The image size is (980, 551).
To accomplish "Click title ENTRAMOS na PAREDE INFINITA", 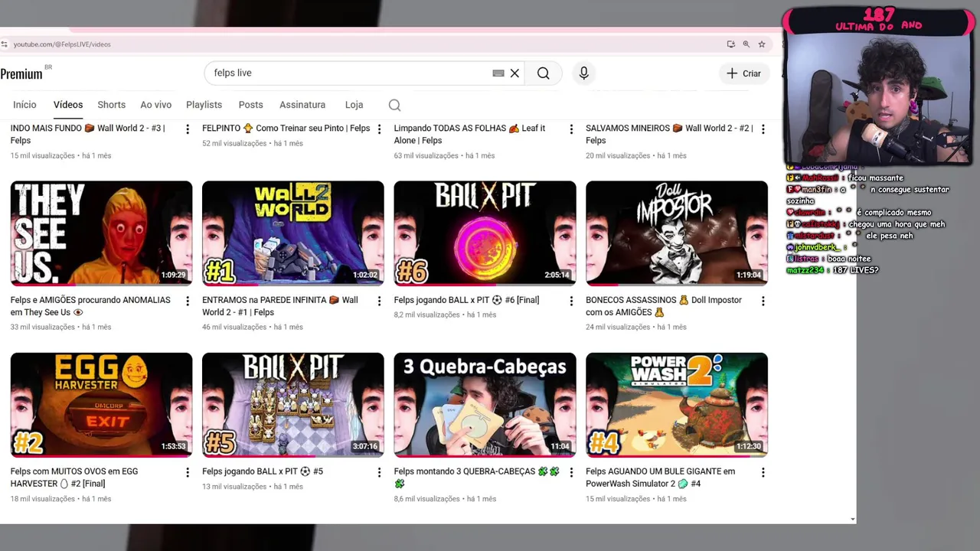I will coord(280,306).
